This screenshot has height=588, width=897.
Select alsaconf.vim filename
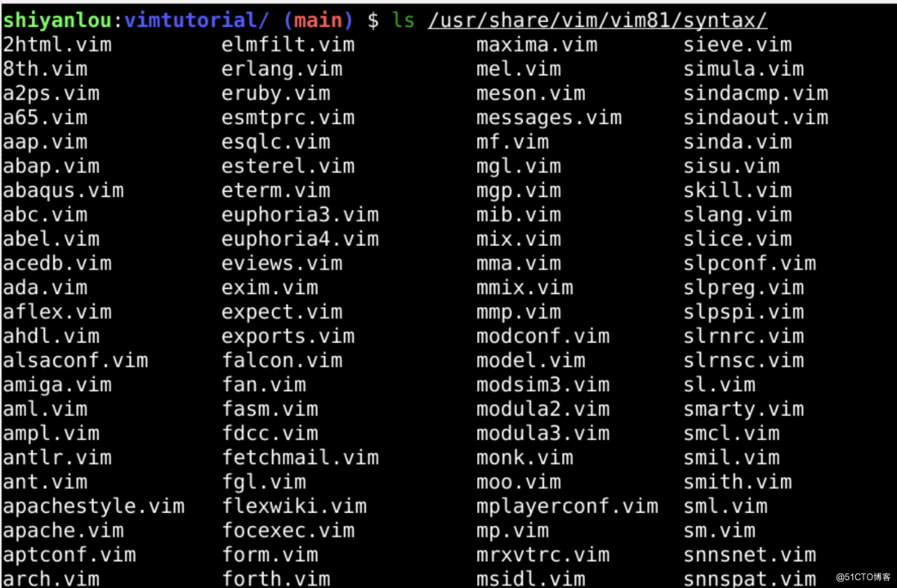pos(75,360)
